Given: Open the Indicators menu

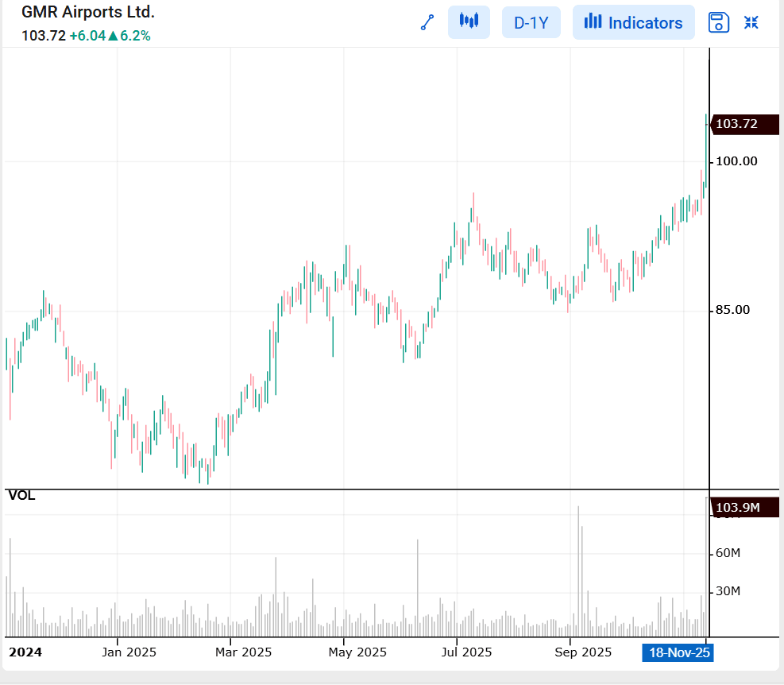Looking at the screenshot, I should click(x=634, y=22).
